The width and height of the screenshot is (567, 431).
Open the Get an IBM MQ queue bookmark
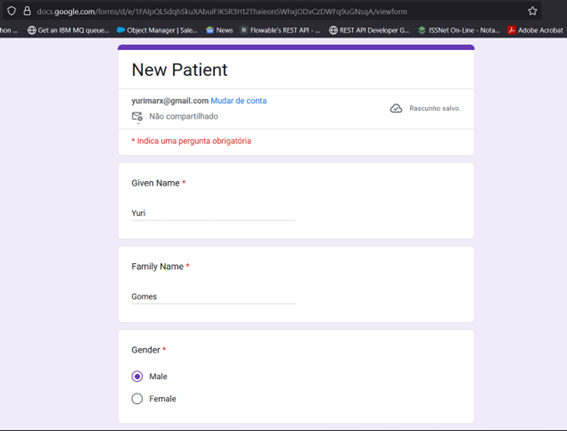[x=68, y=30]
